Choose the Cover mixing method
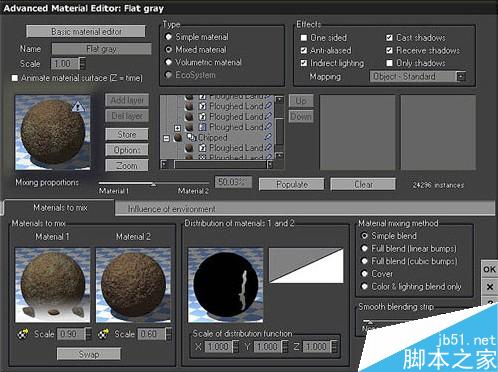498x372 pixels. coord(365,274)
